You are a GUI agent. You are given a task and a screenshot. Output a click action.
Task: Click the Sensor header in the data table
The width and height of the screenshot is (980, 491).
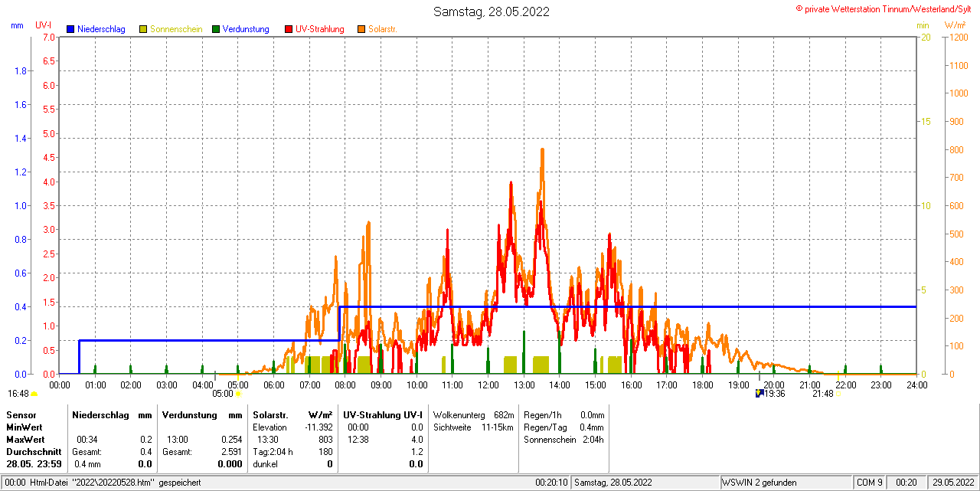click(x=21, y=414)
